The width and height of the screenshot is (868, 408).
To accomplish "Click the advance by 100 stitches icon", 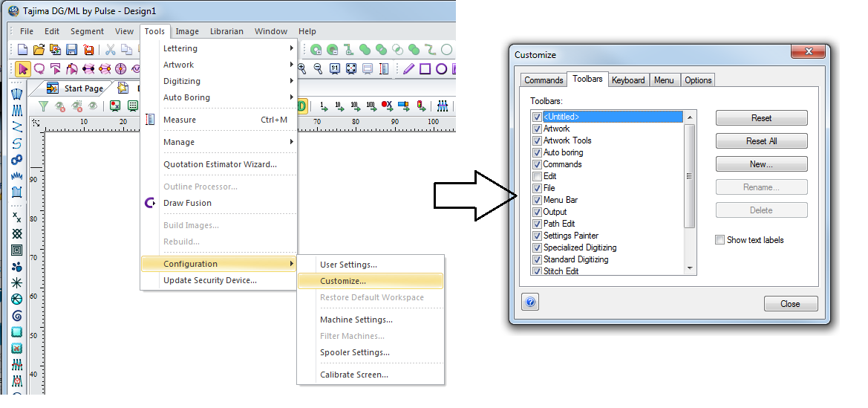I will click(x=355, y=106).
